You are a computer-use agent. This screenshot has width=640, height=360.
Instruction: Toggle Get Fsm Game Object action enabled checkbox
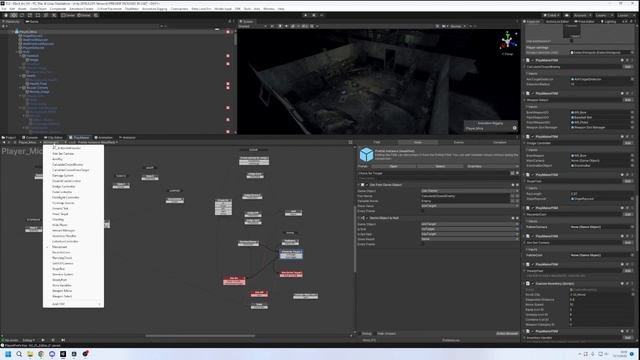click(x=367, y=185)
